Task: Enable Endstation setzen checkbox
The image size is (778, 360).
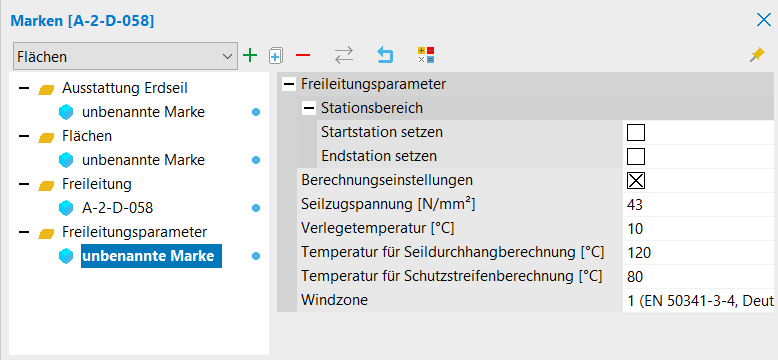Action: (x=636, y=156)
